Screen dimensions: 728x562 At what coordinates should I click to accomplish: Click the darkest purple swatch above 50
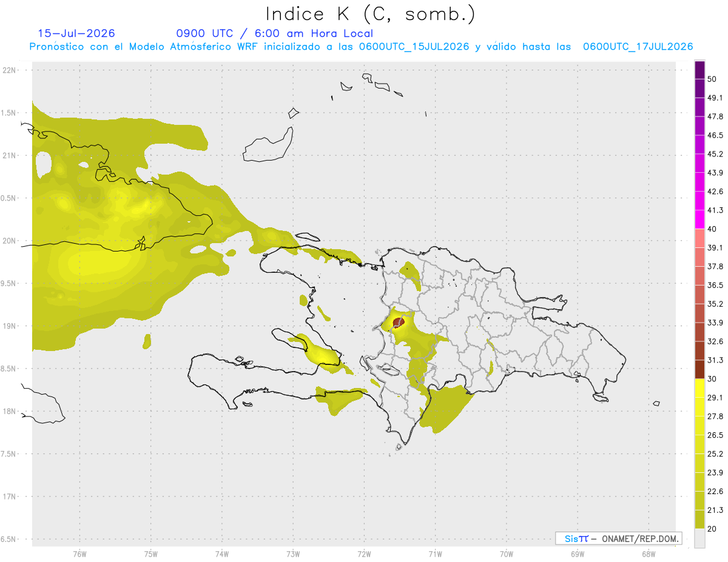coord(699,70)
